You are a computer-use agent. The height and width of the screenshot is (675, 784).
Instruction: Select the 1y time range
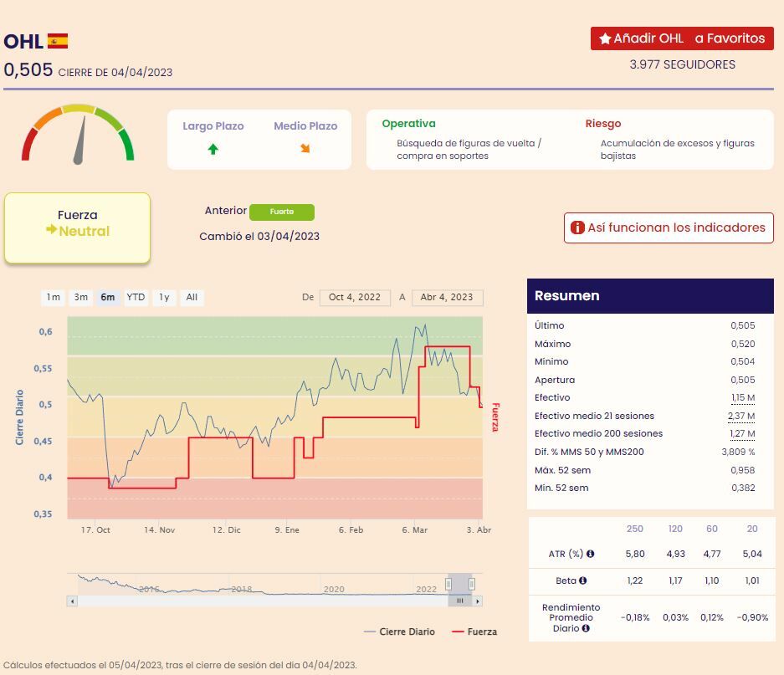pyautogui.click(x=164, y=297)
